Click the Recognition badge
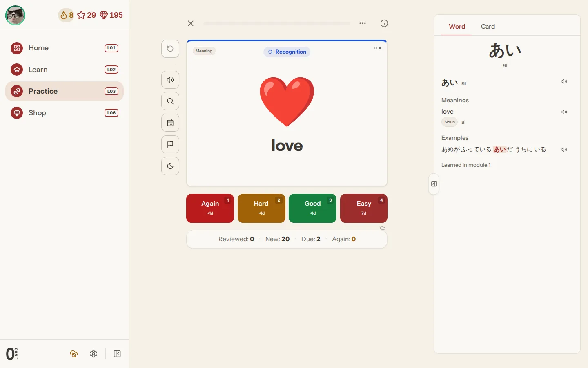 point(287,52)
